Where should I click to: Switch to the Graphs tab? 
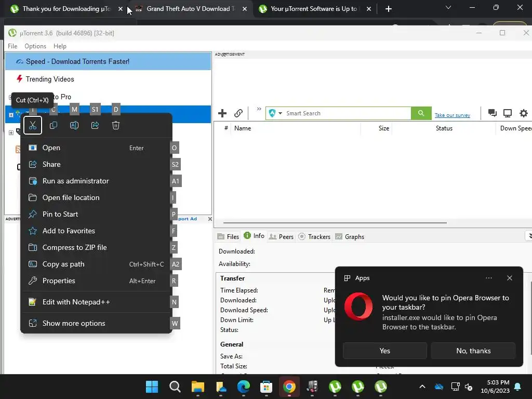coord(350,236)
